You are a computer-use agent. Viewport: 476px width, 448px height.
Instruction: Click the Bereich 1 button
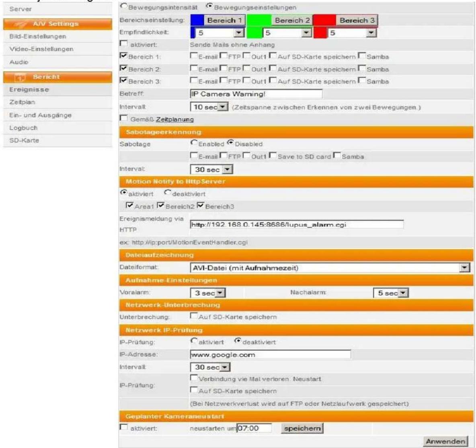point(224,21)
